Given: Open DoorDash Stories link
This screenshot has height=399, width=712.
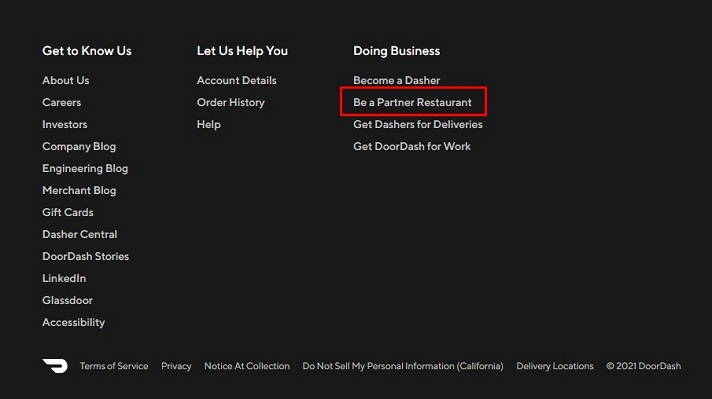Looking at the screenshot, I should coord(85,256).
